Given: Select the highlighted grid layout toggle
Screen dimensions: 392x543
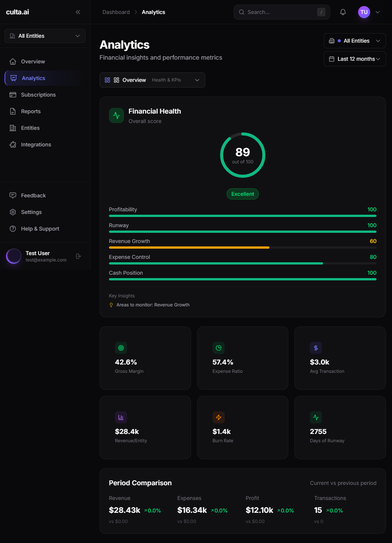Looking at the screenshot, I should pyautogui.click(x=107, y=80).
